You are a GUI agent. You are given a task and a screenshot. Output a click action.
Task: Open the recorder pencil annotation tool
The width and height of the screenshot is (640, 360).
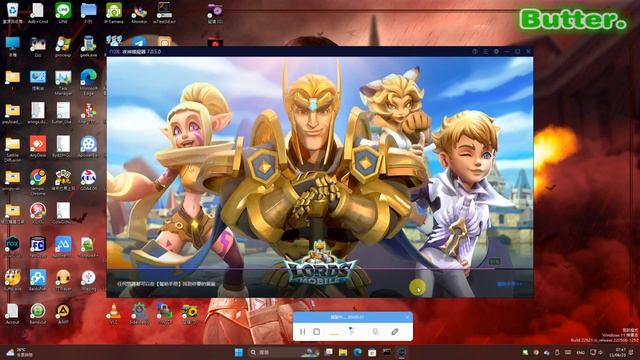[x=394, y=332]
